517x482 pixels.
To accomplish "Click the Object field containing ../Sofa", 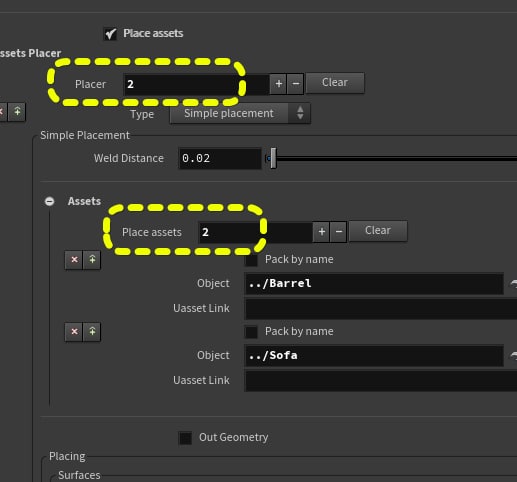I will pos(374,356).
